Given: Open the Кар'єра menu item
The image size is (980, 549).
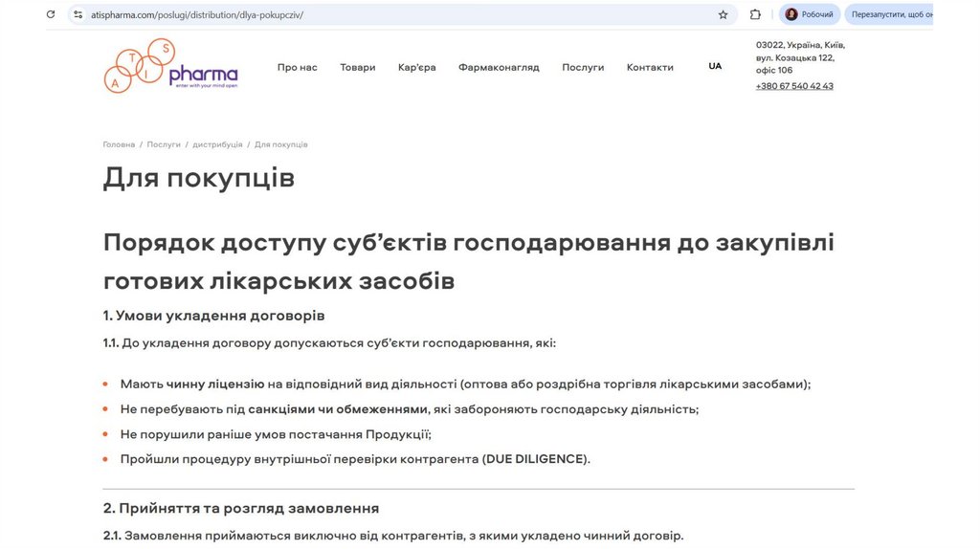Looking at the screenshot, I should pos(417,68).
